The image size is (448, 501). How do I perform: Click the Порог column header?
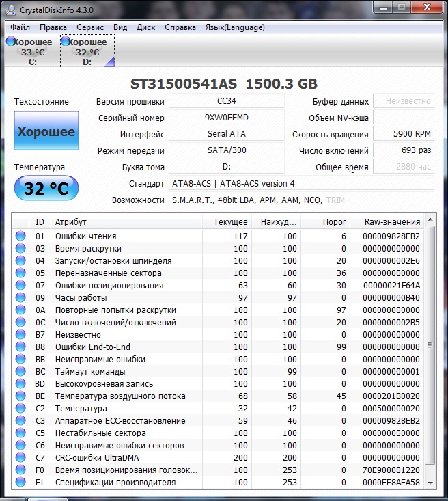[325, 221]
